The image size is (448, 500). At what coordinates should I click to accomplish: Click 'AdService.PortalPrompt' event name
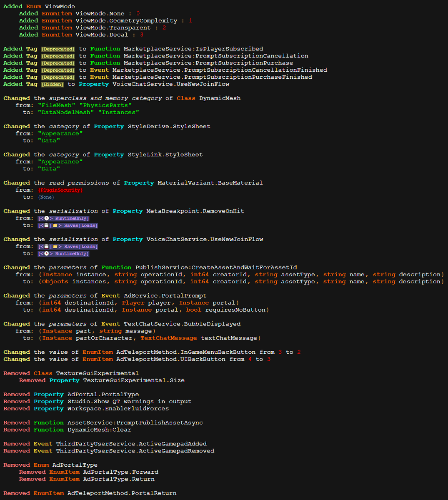tap(165, 296)
